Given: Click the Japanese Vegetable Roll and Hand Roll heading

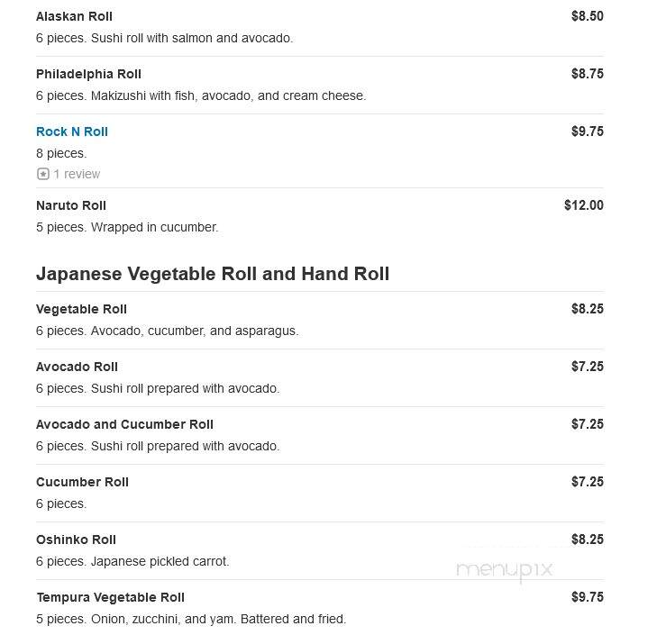Looking at the screenshot, I should tap(213, 274).
